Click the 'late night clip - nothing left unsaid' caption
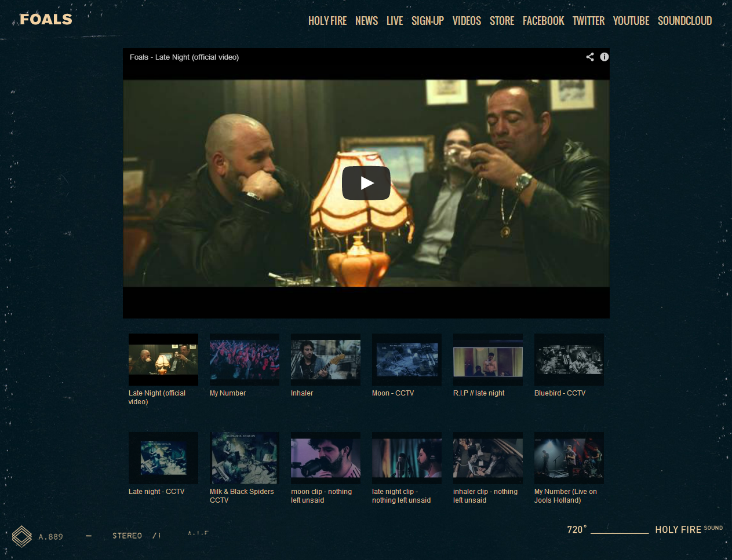Viewport: 732px width, 560px height. (x=402, y=496)
